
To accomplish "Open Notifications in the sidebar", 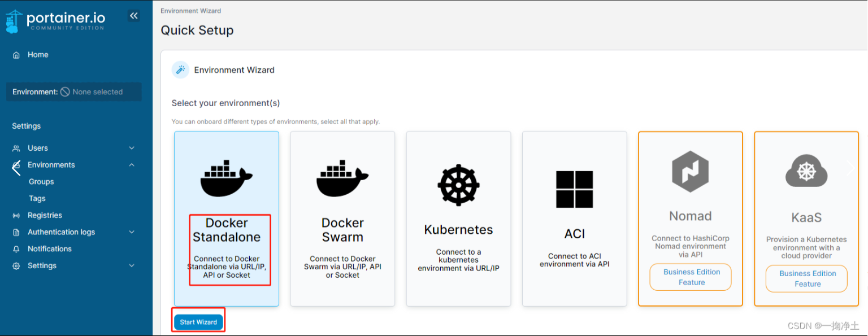I will [50, 249].
